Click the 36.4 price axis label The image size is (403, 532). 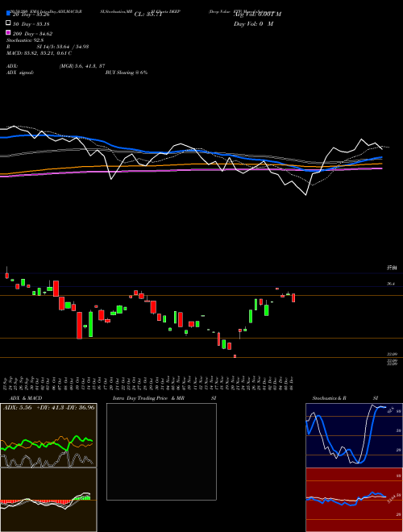pyautogui.click(x=391, y=284)
